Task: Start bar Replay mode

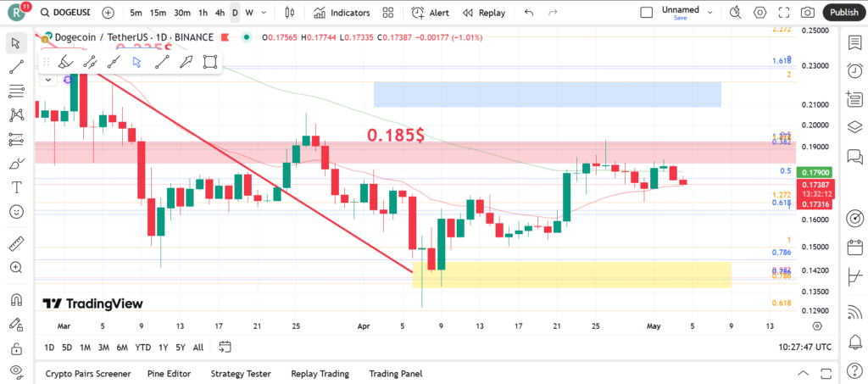Action: click(x=484, y=12)
